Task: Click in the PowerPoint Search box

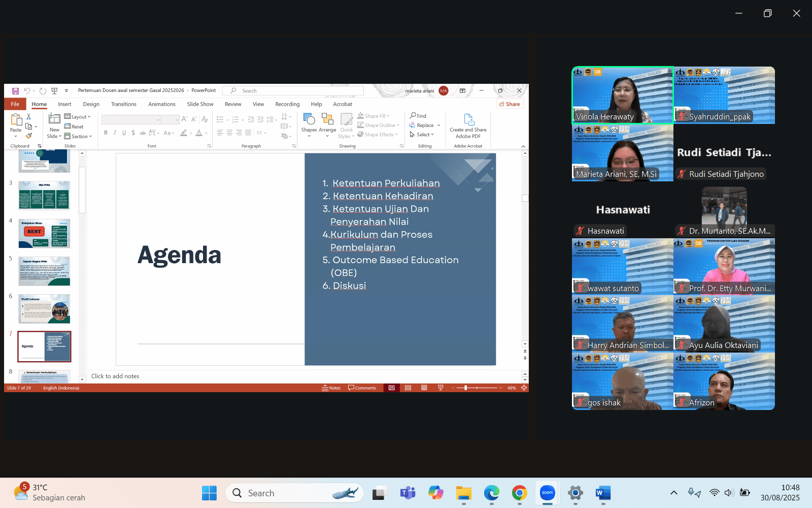Action: coord(293,91)
